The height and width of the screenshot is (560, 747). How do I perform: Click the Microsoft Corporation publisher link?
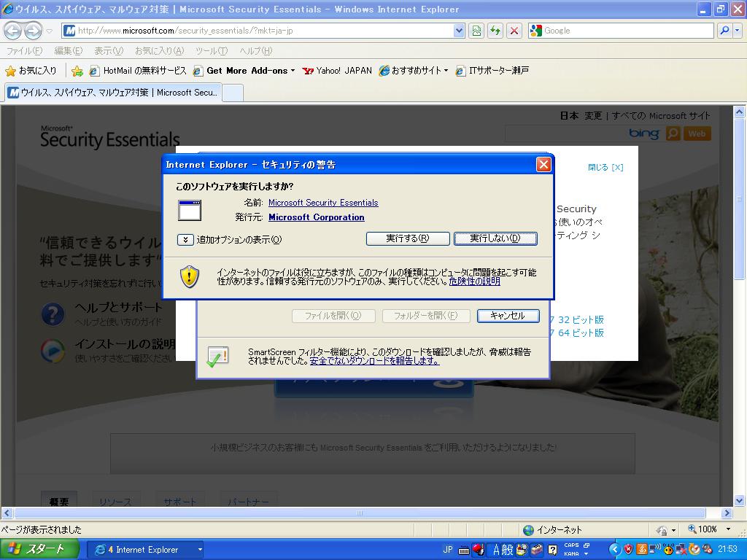coord(317,217)
